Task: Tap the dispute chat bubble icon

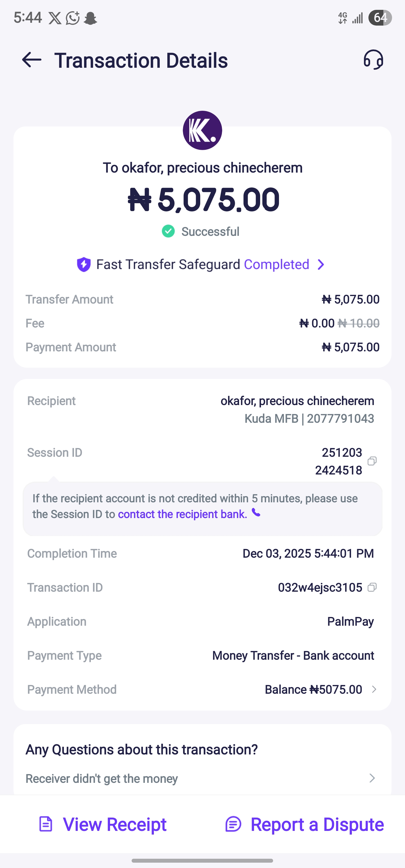Action: (x=233, y=824)
